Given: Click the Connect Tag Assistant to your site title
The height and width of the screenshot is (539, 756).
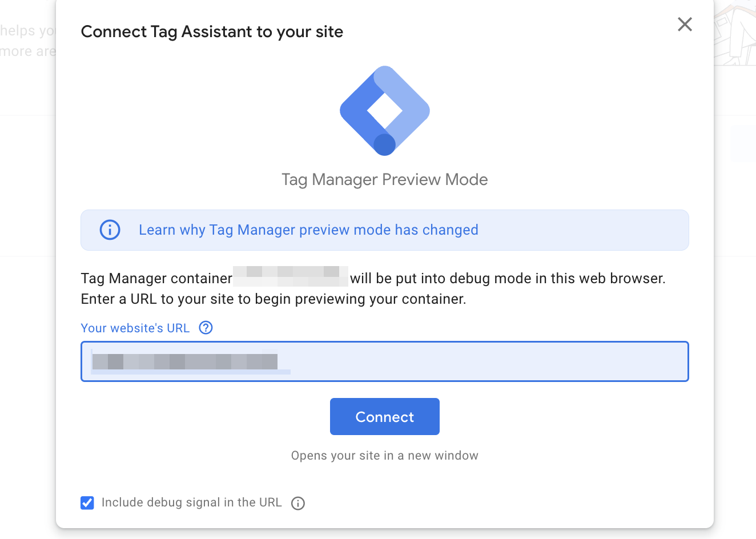Looking at the screenshot, I should click(212, 32).
